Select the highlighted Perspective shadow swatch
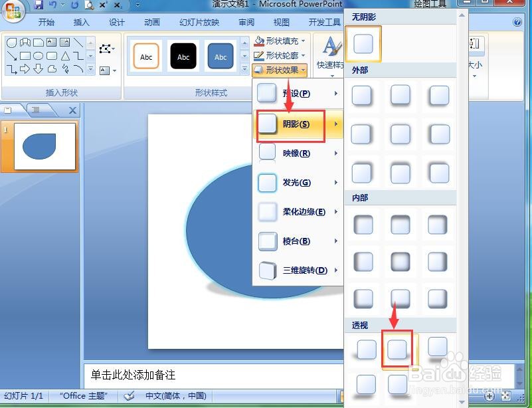 [x=397, y=348]
